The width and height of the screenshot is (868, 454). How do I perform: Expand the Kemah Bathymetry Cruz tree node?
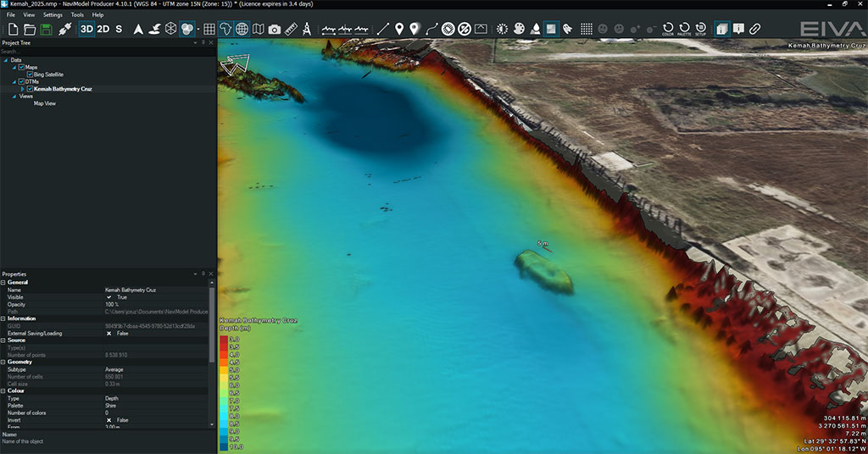(x=23, y=89)
